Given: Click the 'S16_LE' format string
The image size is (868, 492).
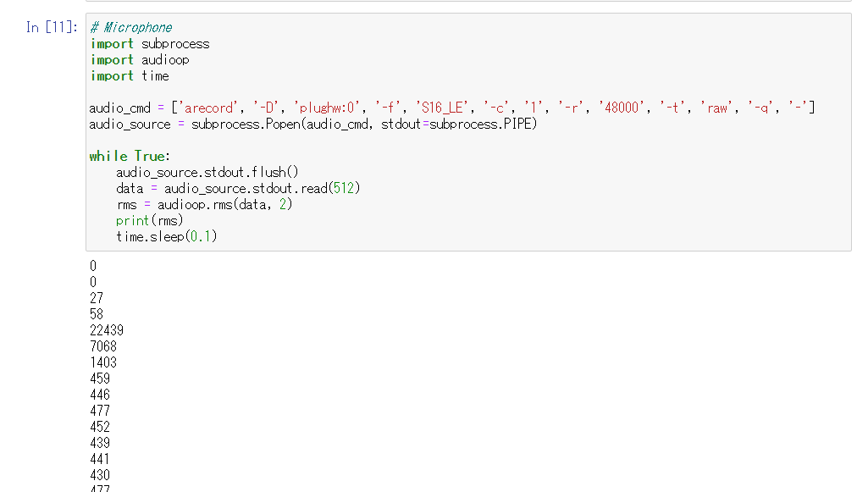Looking at the screenshot, I should 442,108.
